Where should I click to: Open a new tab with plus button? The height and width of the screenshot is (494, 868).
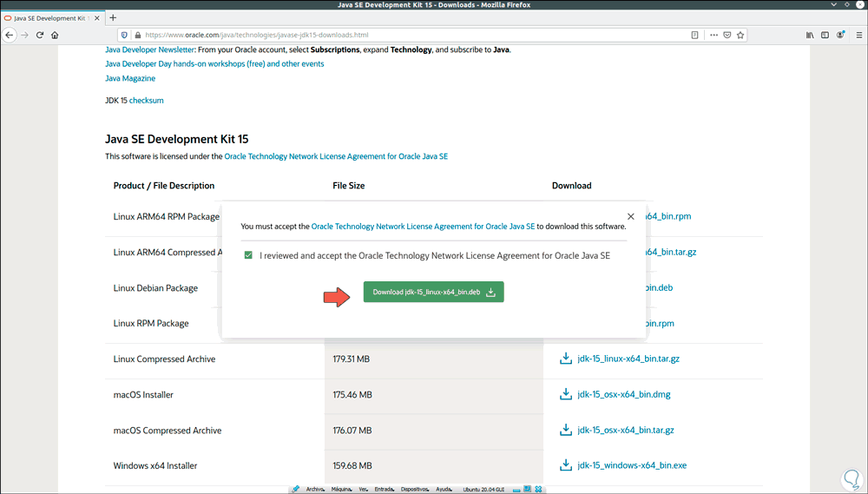pos(113,17)
